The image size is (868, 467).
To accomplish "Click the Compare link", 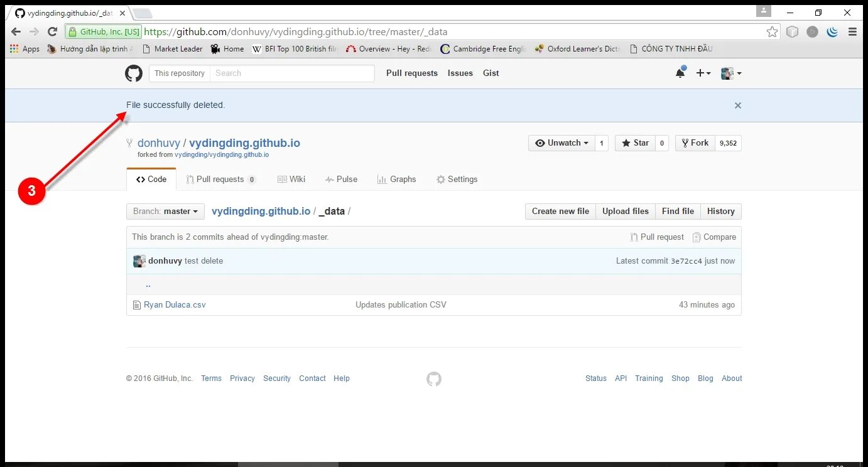I will click(x=714, y=237).
